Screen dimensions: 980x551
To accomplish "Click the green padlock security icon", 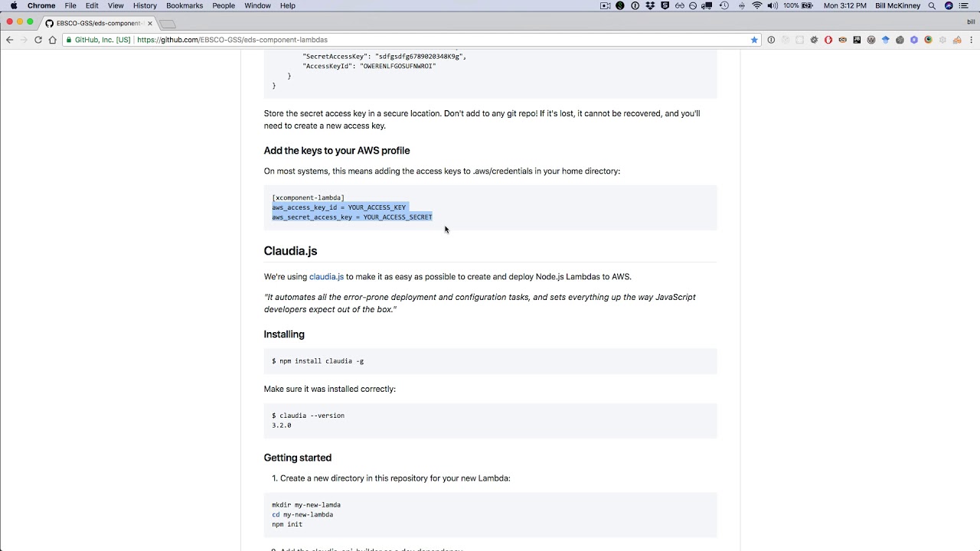I will [69, 40].
